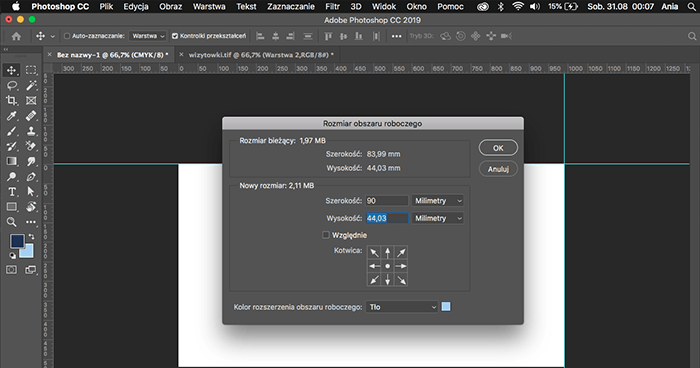Click the canvas extension color swatch
Image resolution: width=700 pixels, height=368 pixels.
[446, 306]
